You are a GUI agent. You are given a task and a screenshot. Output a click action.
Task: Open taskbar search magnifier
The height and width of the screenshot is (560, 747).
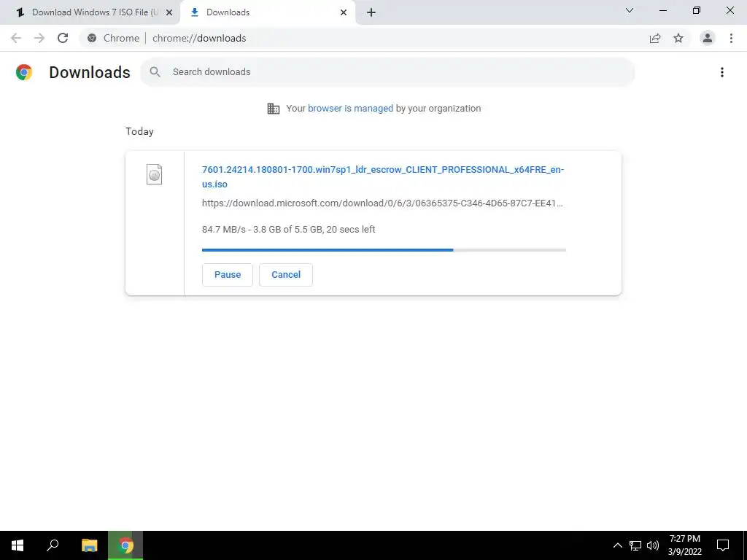tap(53, 545)
